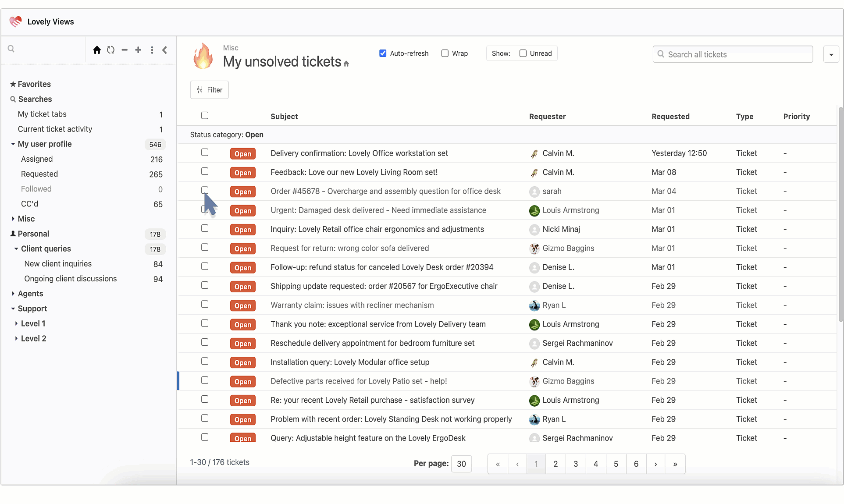
Task: Collapse the My user profile section
Action: point(13,144)
